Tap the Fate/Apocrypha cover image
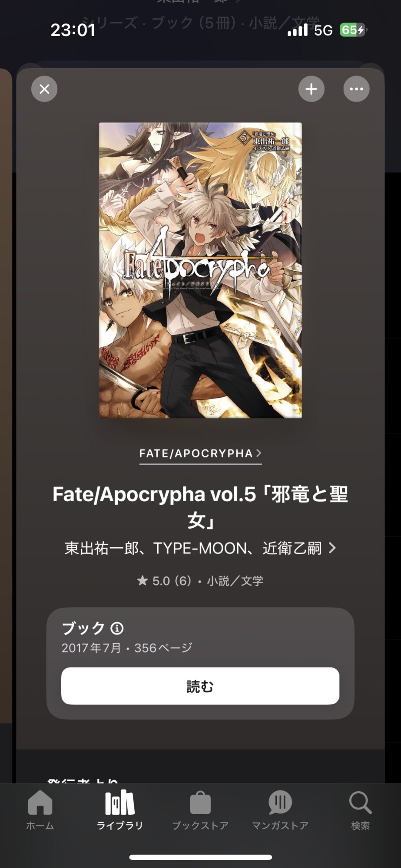Screen dimensions: 401x868 (200, 270)
